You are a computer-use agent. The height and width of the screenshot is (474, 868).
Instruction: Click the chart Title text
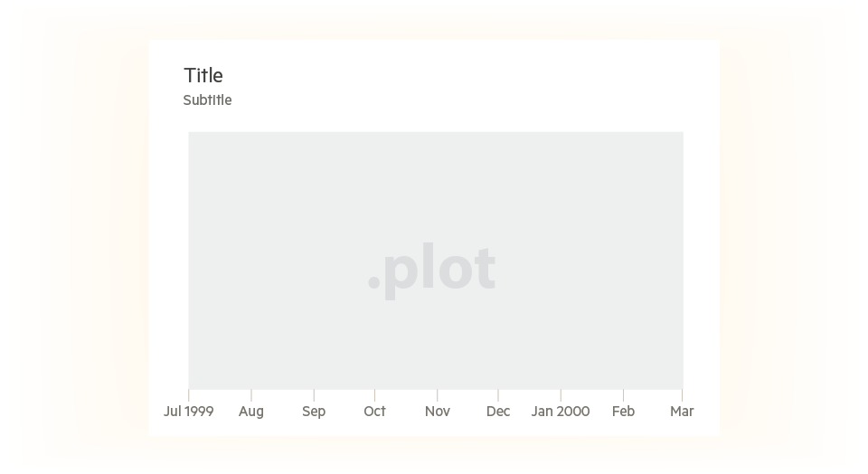[x=203, y=75]
